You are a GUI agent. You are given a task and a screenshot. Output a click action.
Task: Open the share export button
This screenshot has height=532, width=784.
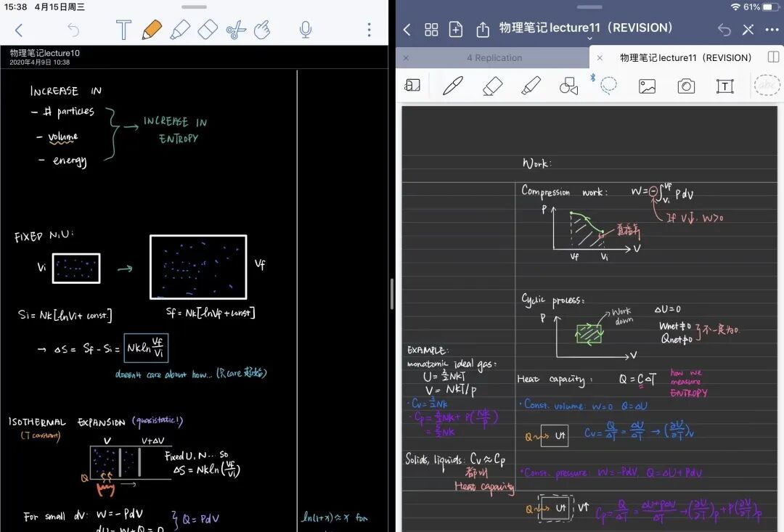(x=483, y=30)
